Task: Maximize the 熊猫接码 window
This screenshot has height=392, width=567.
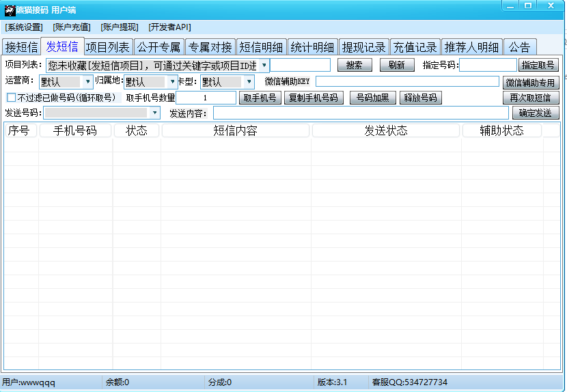Action: click(x=528, y=5)
